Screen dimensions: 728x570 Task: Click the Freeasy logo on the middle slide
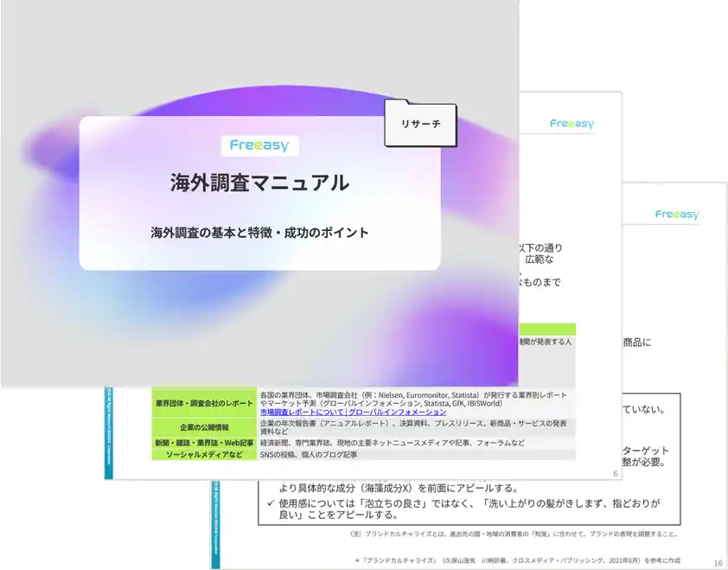tap(572, 124)
